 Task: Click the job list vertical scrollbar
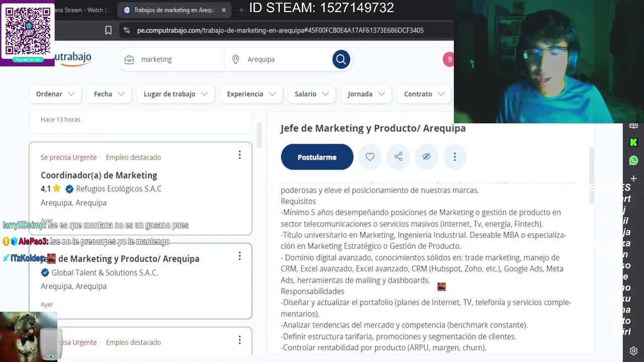pyautogui.click(x=260, y=134)
